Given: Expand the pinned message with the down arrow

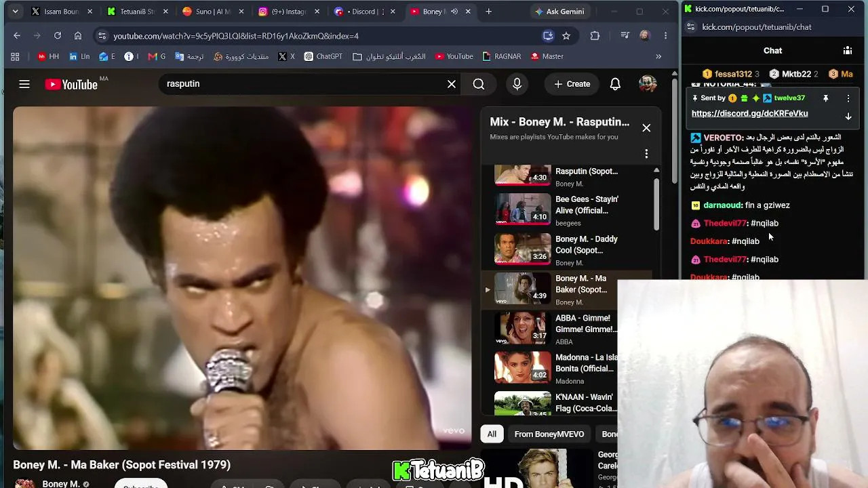Looking at the screenshot, I should [848, 116].
